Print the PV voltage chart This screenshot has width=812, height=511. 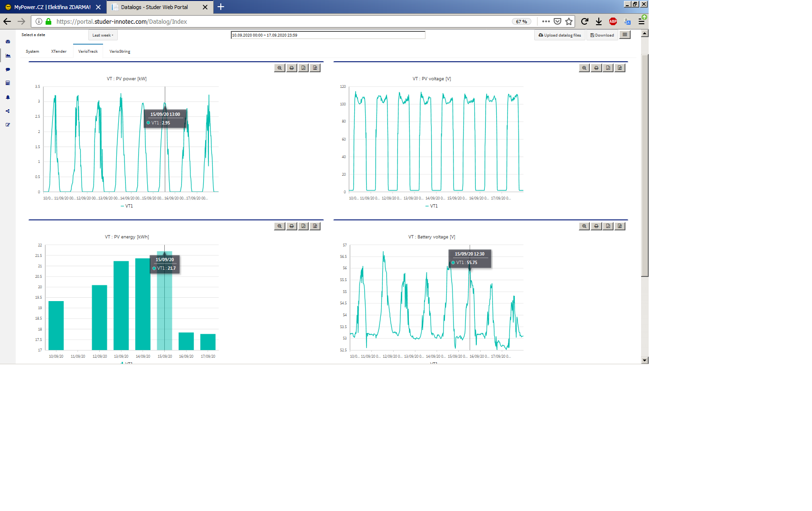[x=596, y=68]
